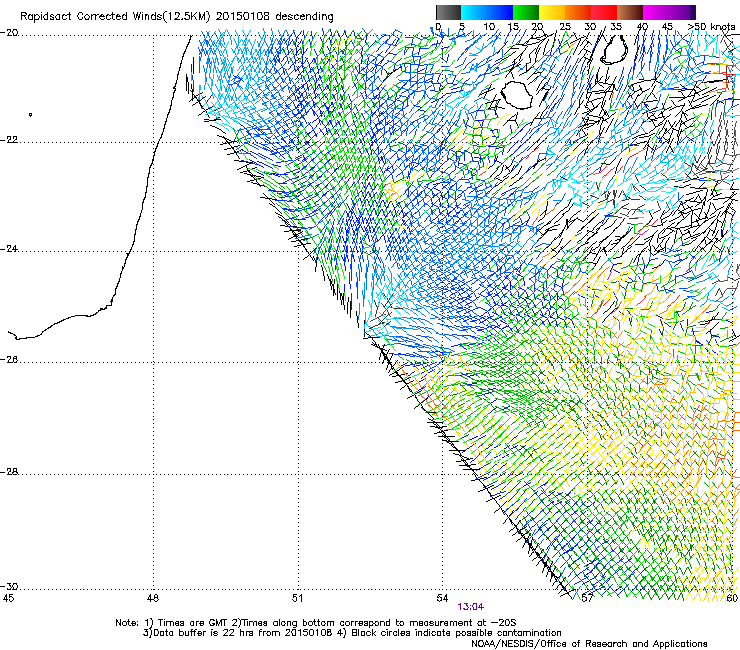Screen dimensions: 740x650
Task: Click the purple '13:04' swath time label
Action: pos(471,607)
